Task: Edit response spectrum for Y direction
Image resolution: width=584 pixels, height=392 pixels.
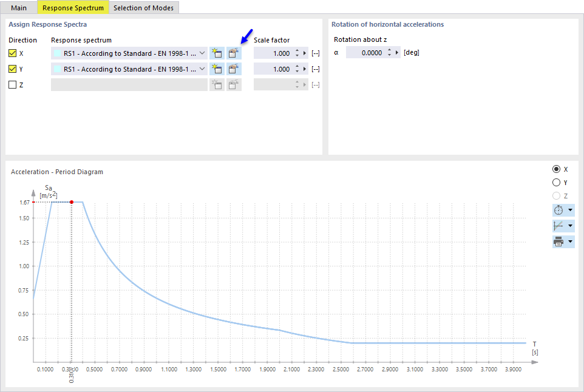Action: 234,69
